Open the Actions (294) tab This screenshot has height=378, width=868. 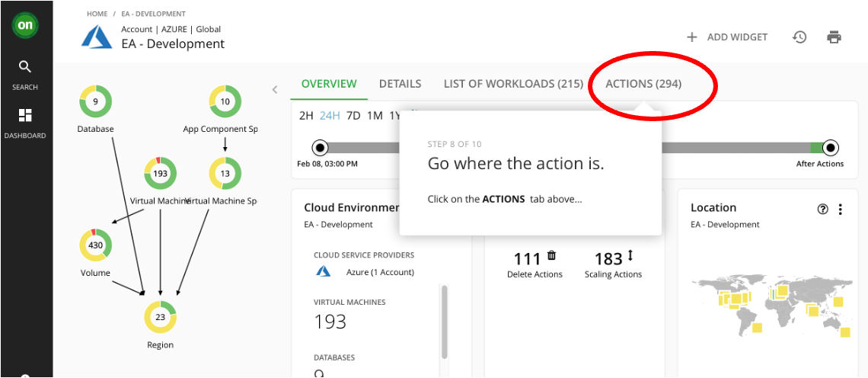coord(643,84)
